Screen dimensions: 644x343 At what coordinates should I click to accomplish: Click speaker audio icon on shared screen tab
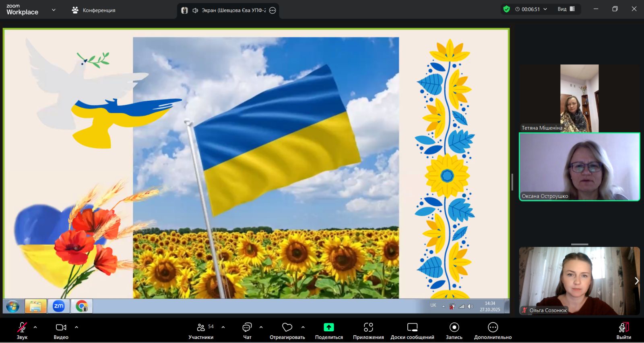click(195, 10)
